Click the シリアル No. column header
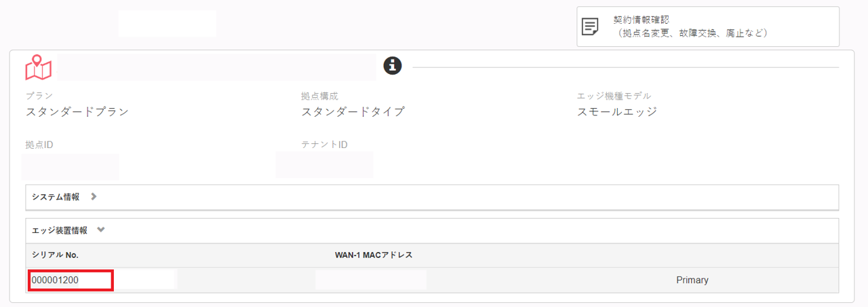The height and width of the screenshot is (307, 868). click(x=56, y=255)
